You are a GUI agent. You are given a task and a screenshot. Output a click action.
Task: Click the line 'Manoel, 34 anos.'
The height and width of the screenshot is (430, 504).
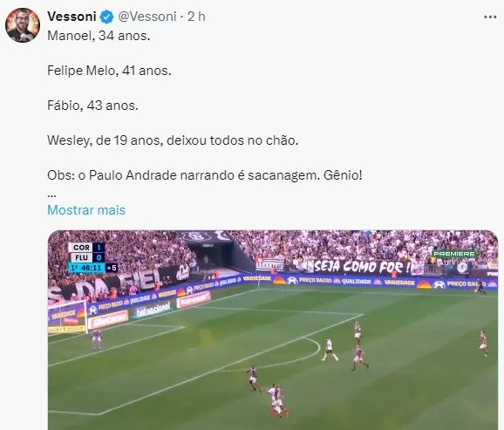pyautogui.click(x=99, y=36)
